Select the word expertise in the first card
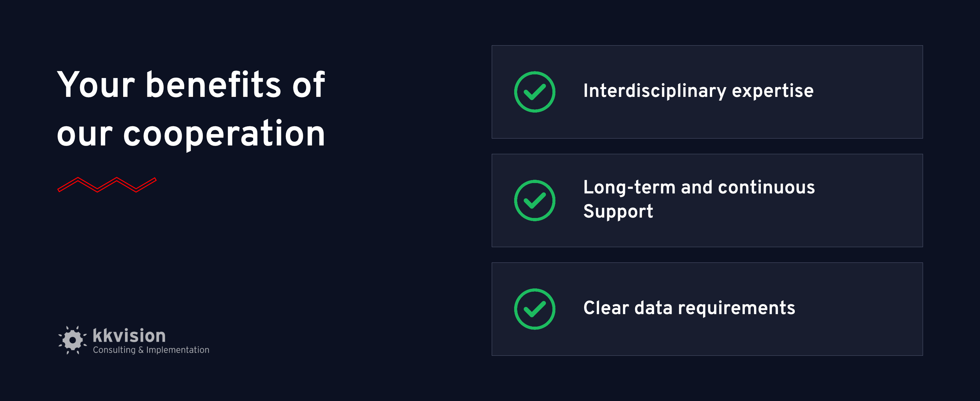This screenshot has width=980, height=401. click(773, 91)
